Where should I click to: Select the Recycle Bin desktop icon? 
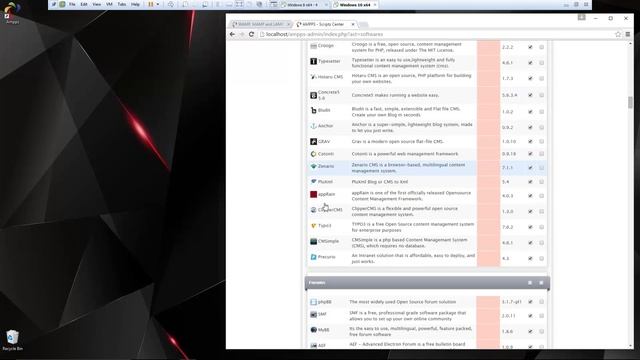13,340
